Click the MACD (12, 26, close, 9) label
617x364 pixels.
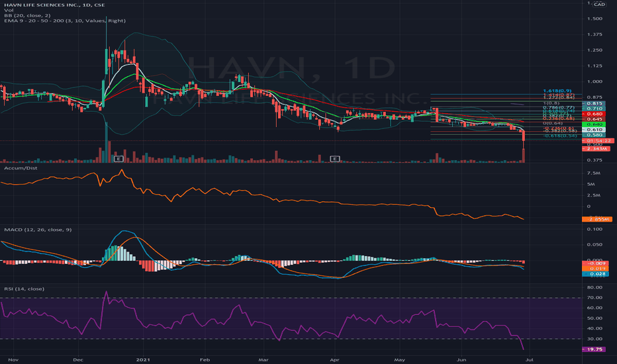pos(38,230)
